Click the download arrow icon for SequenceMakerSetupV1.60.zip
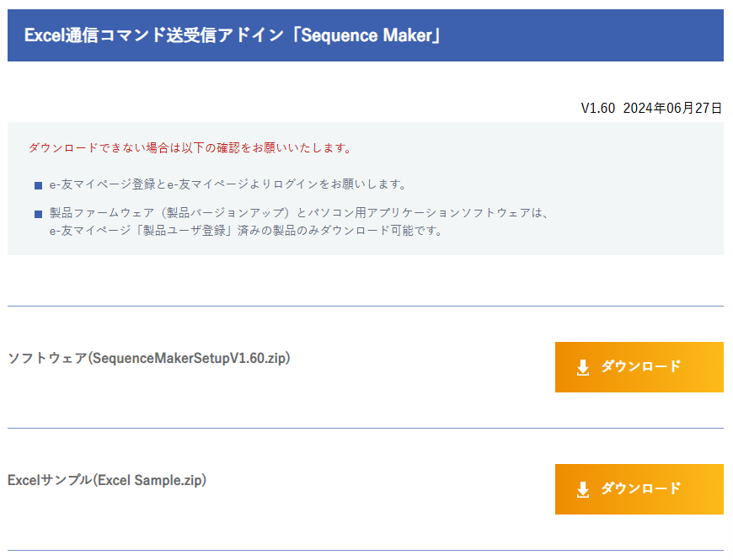This screenshot has height=560, width=733. pyautogui.click(x=582, y=367)
